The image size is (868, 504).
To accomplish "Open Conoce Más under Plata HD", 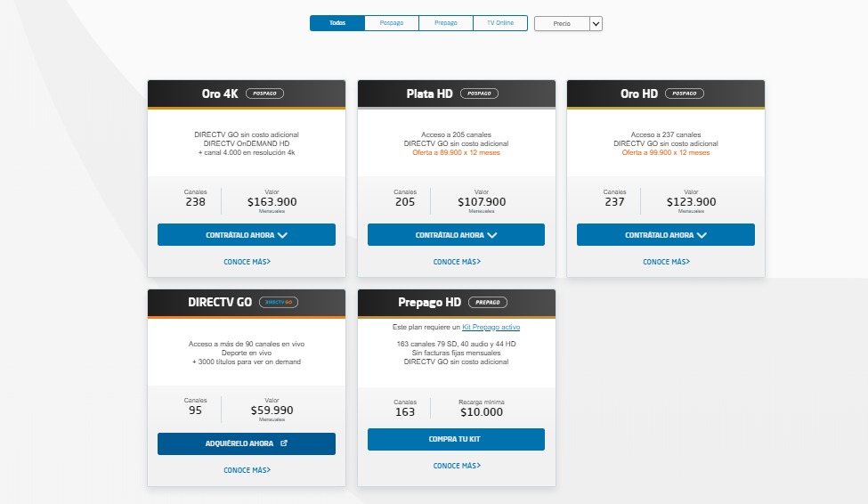I will click(456, 262).
